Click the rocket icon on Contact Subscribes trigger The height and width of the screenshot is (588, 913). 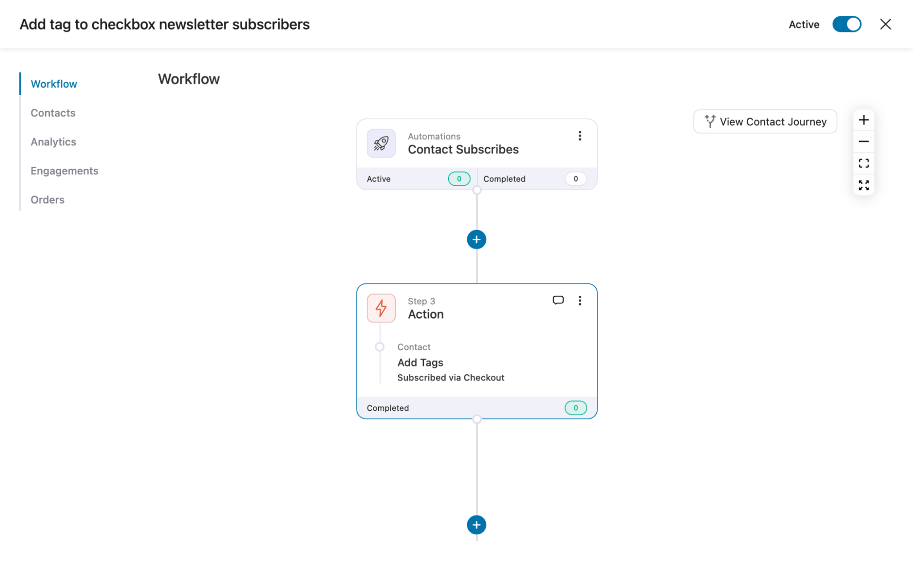pos(380,143)
